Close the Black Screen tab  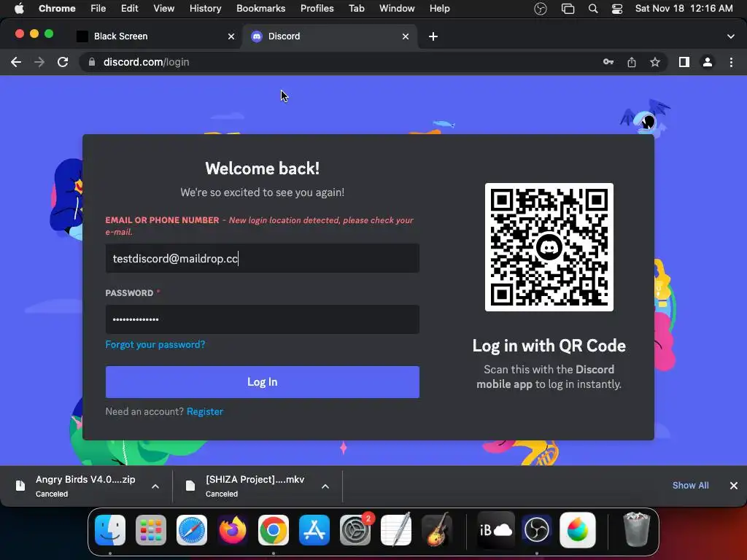(231, 36)
